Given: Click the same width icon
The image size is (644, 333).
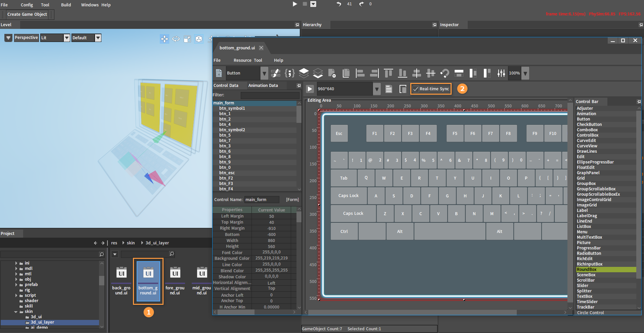Looking at the screenshot, I should coord(459,73).
